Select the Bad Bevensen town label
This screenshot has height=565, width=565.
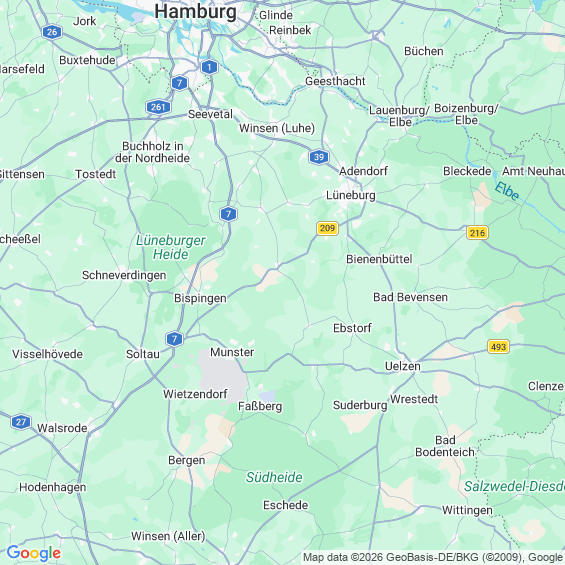tap(410, 297)
